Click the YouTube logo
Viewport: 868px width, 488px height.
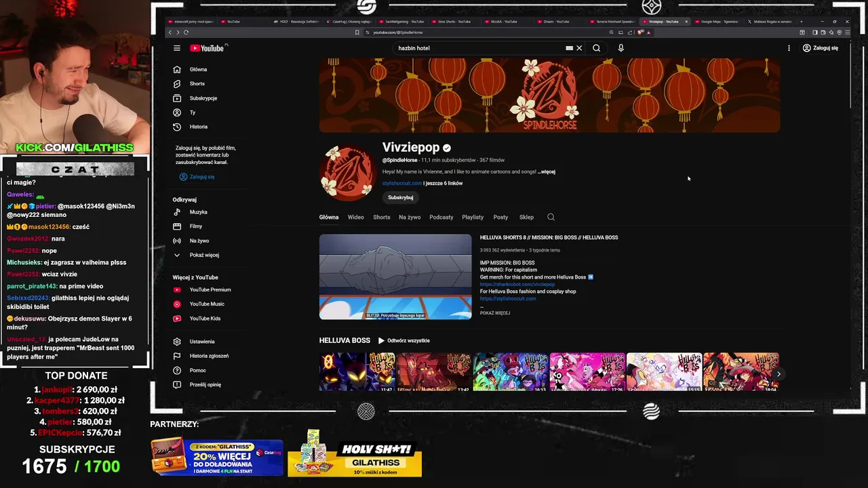(208, 48)
